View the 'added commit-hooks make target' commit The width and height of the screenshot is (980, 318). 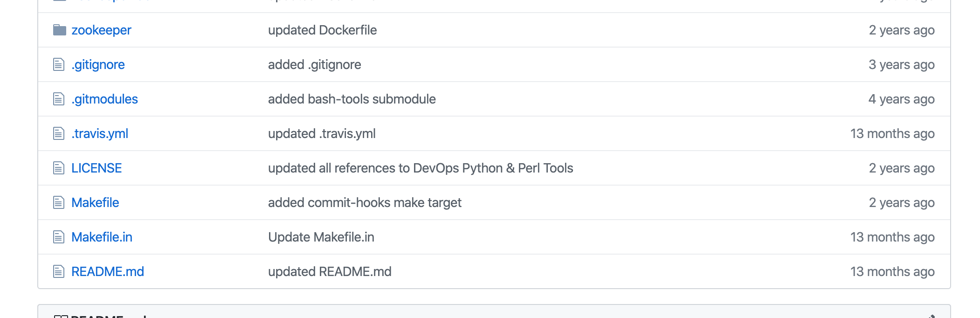coord(365,202)
